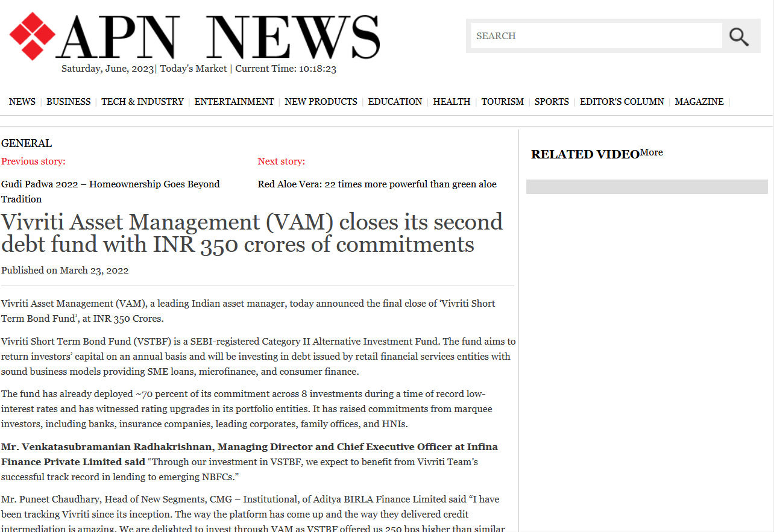Click the magnifying glass search icon
Screen dimensions: 774x532
738,36
